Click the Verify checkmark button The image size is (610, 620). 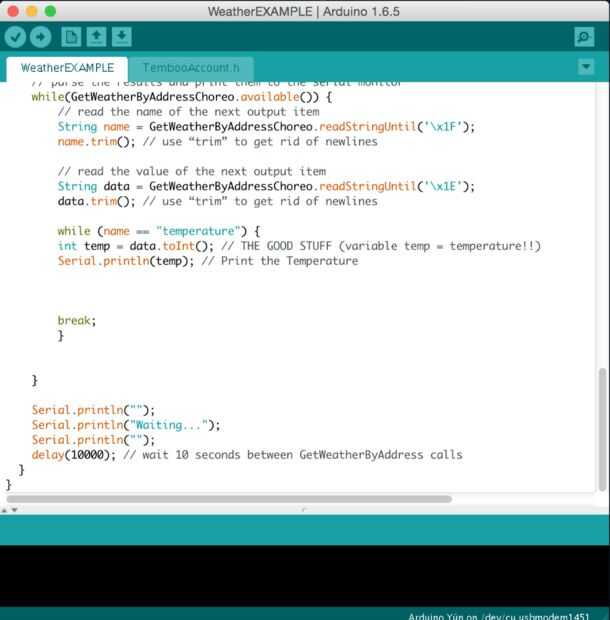point(15,37)
